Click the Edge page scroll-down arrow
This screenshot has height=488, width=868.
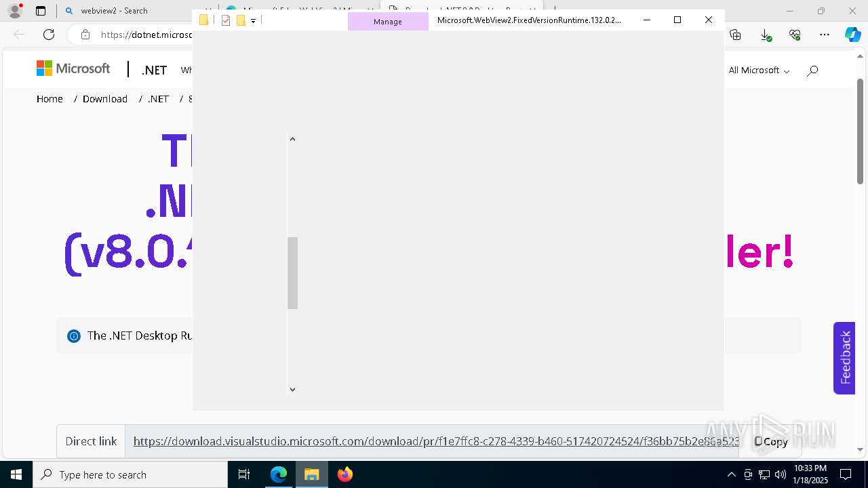coord(860,449)
